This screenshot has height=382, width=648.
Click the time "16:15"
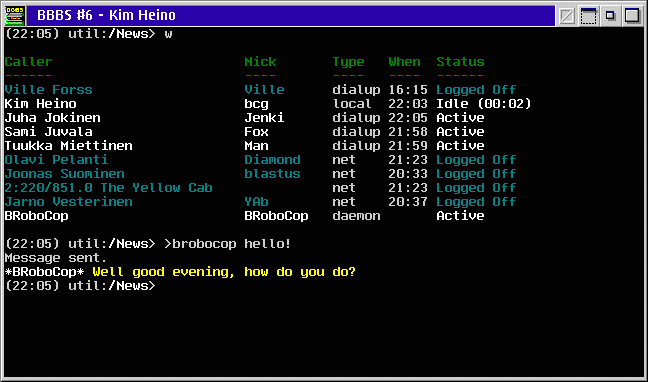pos(408,90)
